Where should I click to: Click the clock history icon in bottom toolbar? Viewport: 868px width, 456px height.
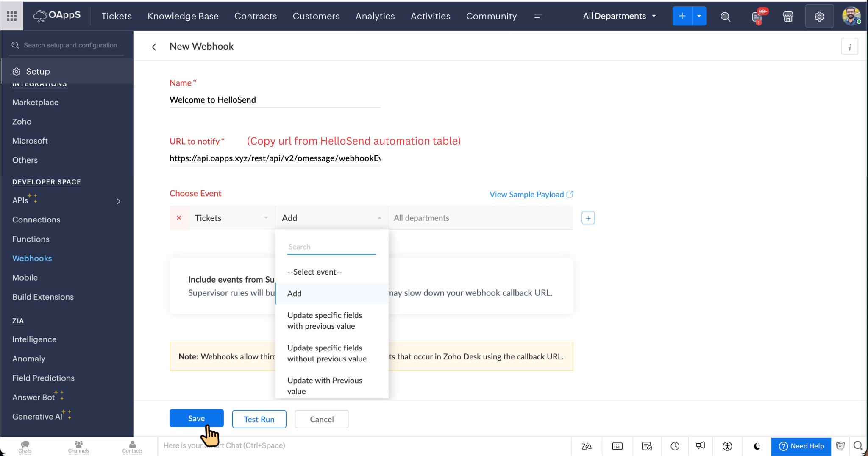(x=675, y=446)
